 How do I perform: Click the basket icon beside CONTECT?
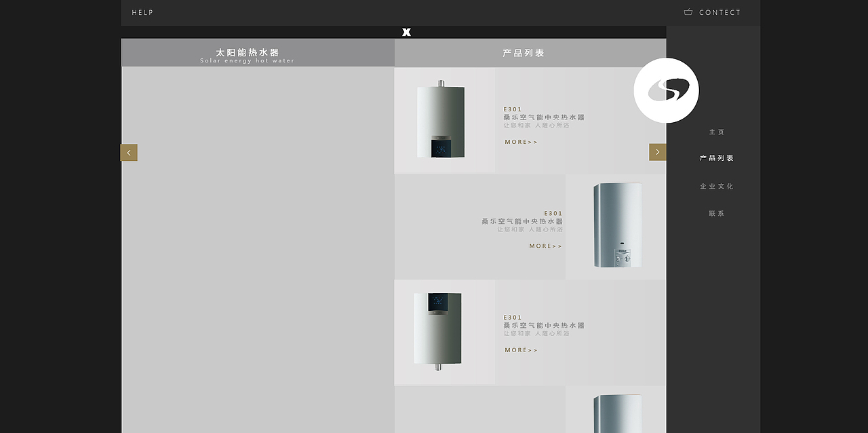tap(688, 12)
